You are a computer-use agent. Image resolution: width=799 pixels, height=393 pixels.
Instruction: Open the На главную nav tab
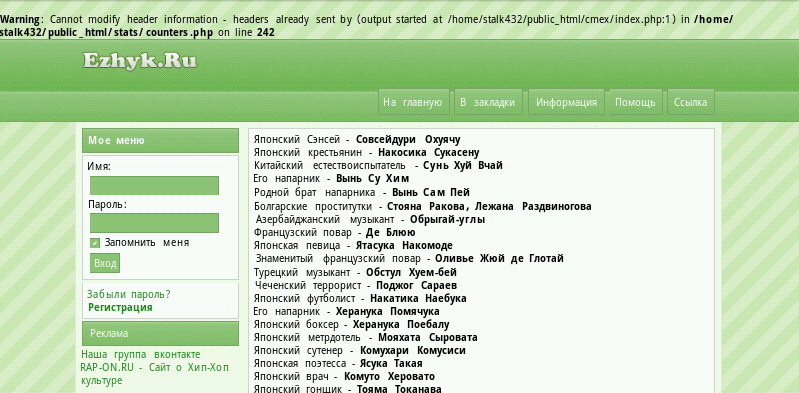pyautogui.click(x=412, y=102)
